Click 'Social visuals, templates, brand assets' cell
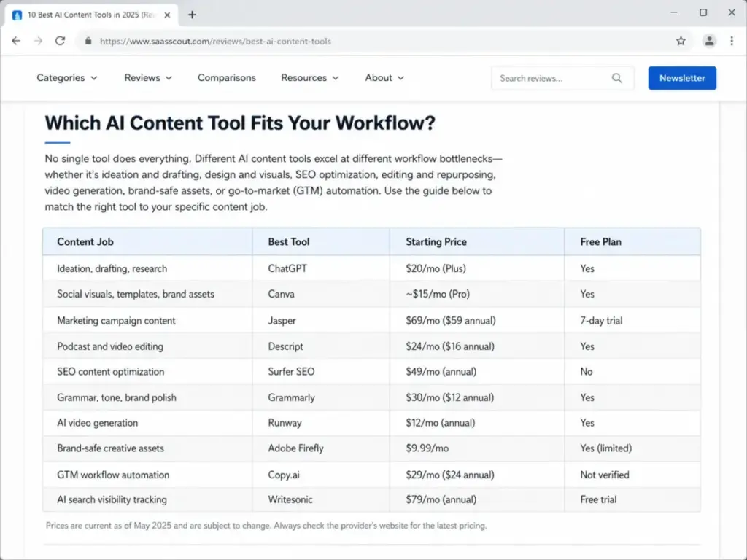Image resolution: width=747 pixels, height=560 pixels. pyautogui.click(x=147, y=294)
